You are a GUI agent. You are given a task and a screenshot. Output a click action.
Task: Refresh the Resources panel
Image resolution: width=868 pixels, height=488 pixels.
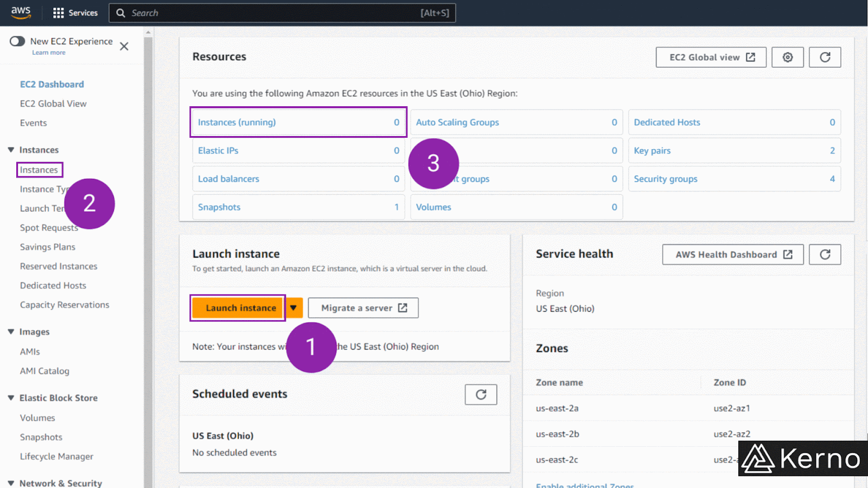pos(825,57)
